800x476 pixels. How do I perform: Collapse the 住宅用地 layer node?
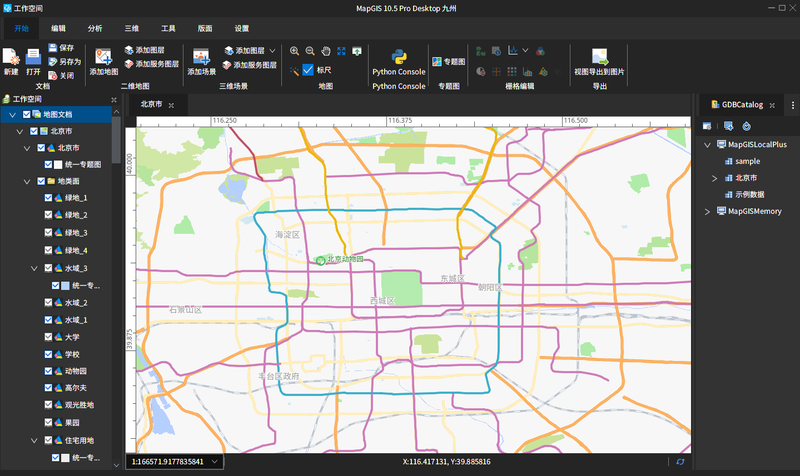(34, 440)
